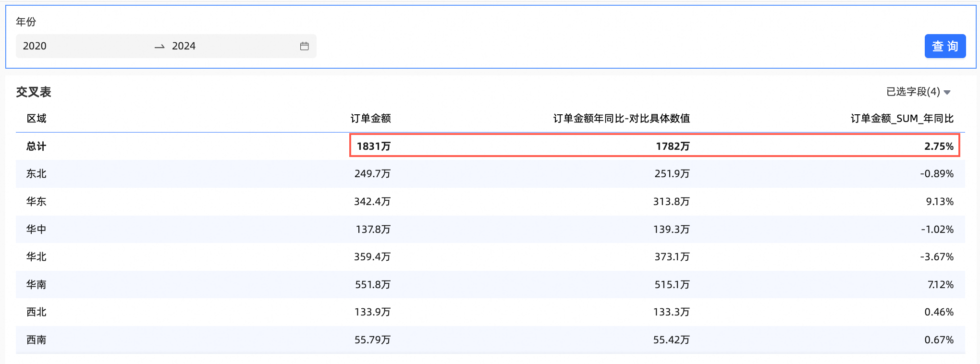Screen dimensions: 980x364
Task: Click the 订单金额 column header
Action: [370, 119]
